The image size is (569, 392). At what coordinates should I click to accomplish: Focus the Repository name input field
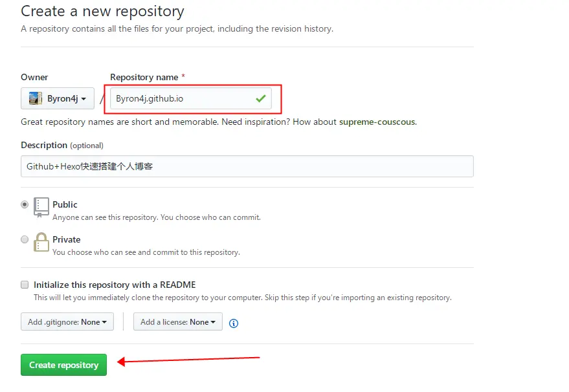click(x=191, y=98)
